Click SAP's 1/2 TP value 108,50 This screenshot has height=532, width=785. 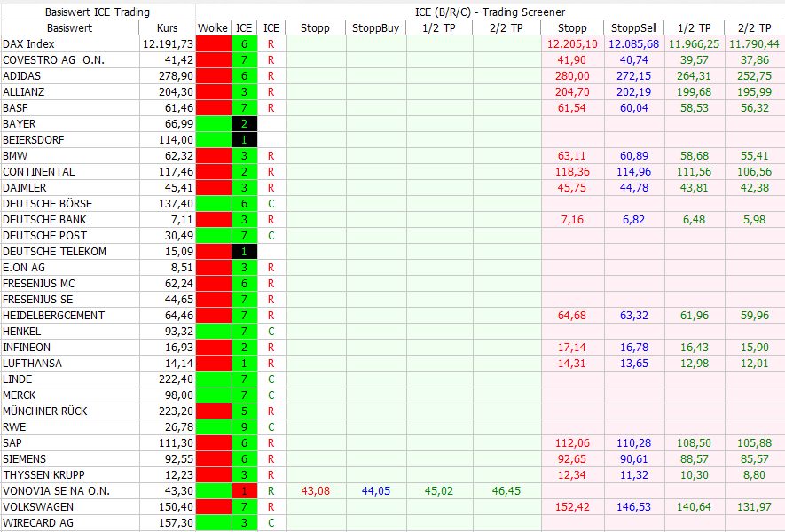(x=695, y=443)
